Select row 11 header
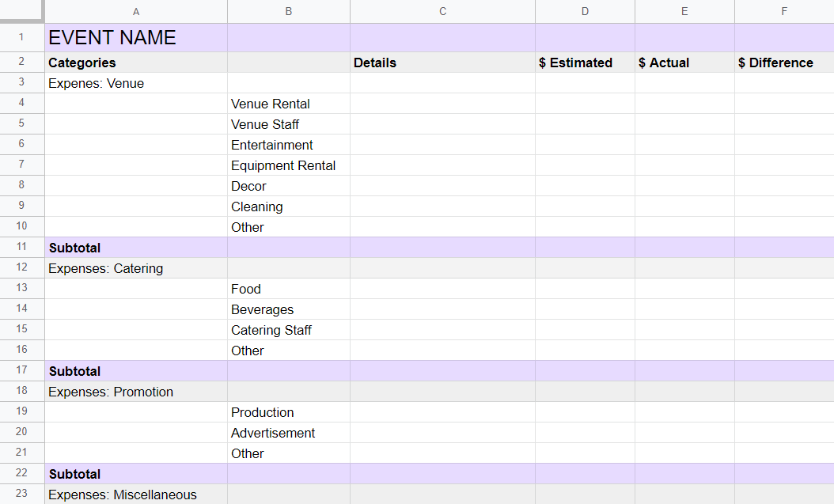 pos(22,247)
